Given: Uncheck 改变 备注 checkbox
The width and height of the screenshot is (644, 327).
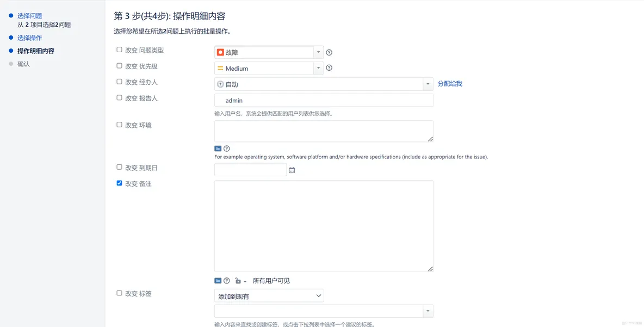Looking at the screenshot, I should click(x=119, y=183).
